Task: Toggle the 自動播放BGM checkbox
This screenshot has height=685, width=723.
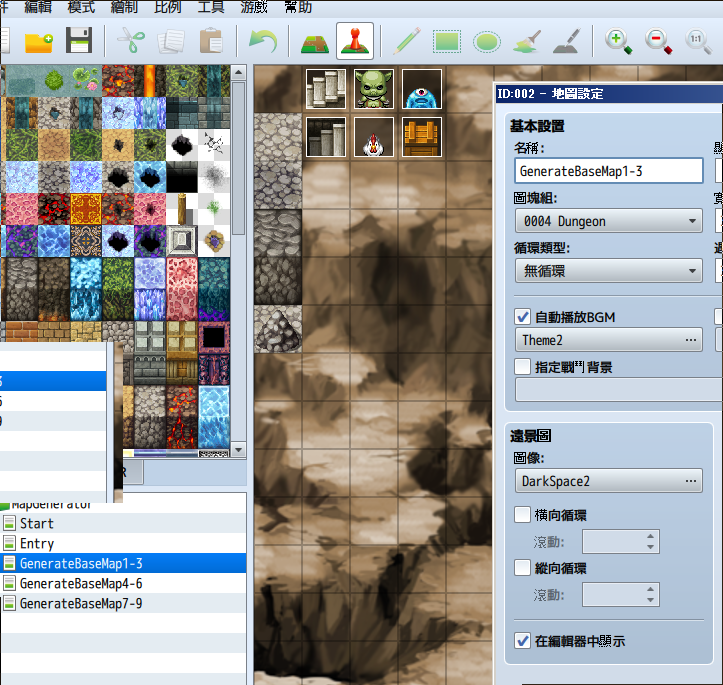Action: click(522, 317)
